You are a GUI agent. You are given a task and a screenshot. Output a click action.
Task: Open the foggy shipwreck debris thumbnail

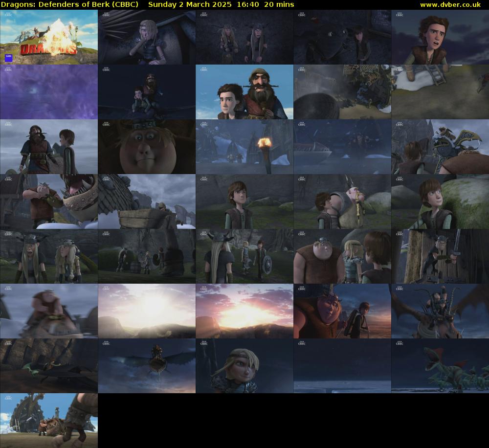click(342, 92)
